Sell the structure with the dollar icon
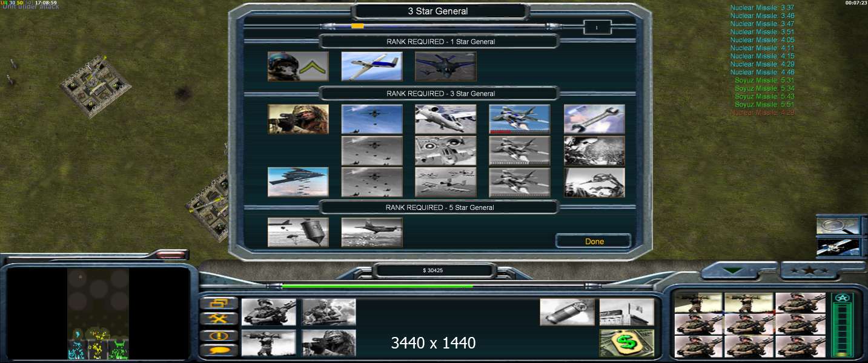The height and width of the screenshot is (363, 868). point(627,343)
